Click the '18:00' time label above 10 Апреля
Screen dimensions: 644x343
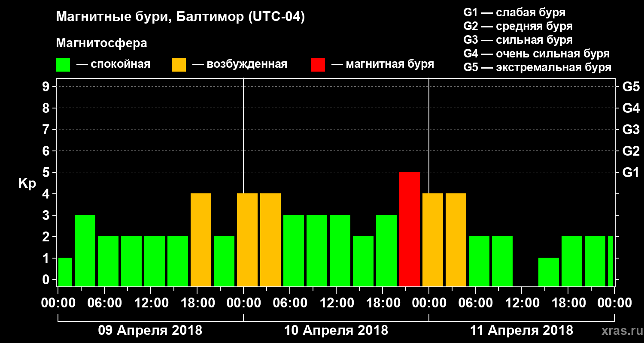pyautogui.click(x=383, y=303)
